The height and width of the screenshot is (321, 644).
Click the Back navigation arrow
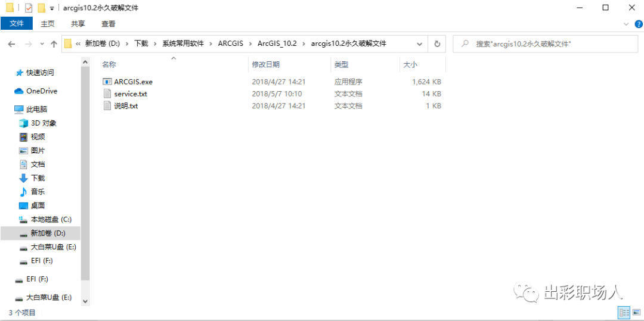pyautogui.click(x=11, y=44)
